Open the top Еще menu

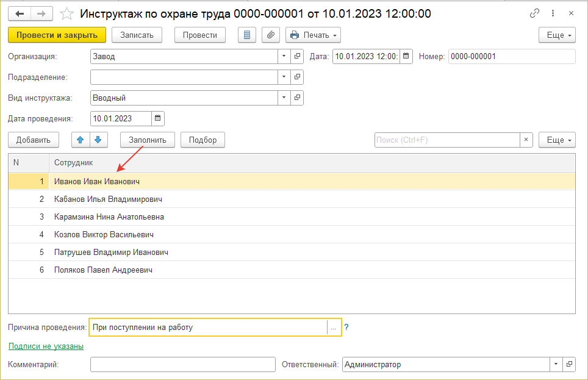click(558, 35)
